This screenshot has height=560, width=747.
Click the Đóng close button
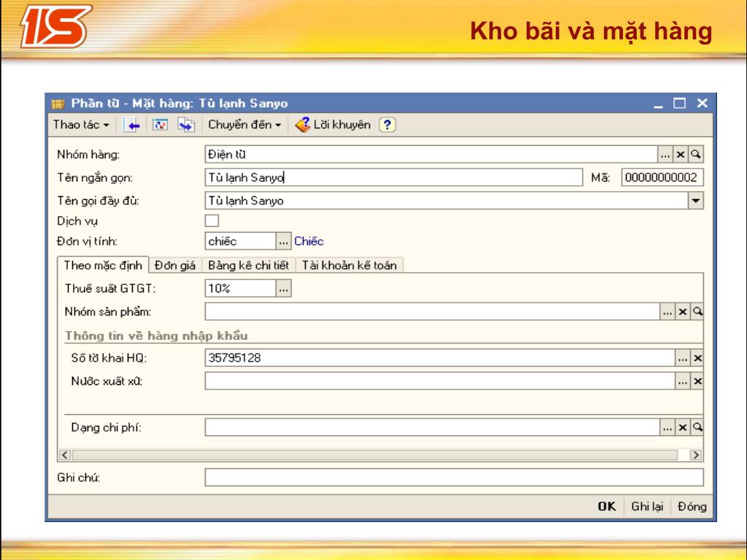coord(692,507)
